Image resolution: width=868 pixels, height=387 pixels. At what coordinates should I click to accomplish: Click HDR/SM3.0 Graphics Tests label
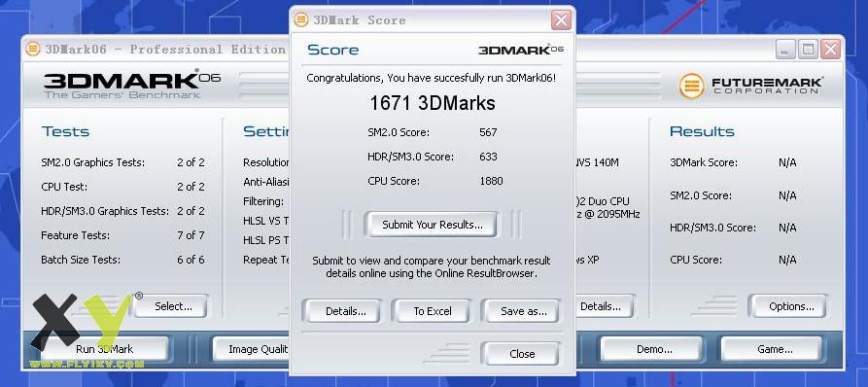105,212
